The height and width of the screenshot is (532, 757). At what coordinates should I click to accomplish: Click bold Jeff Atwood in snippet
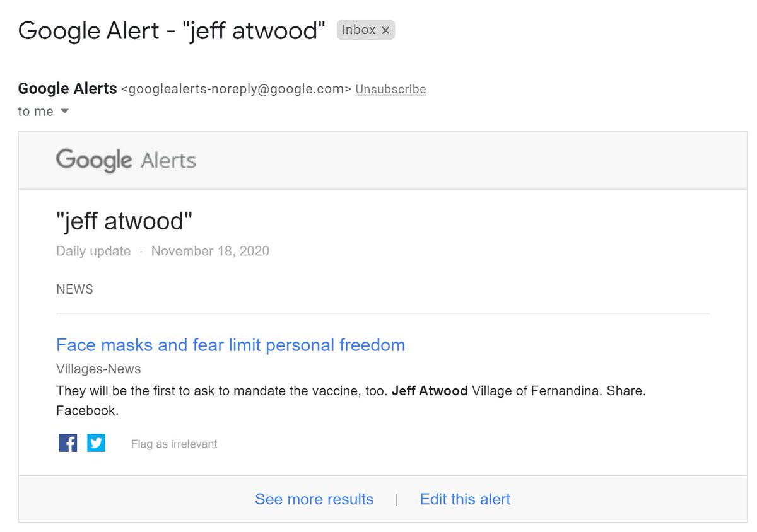click(430, 391)
